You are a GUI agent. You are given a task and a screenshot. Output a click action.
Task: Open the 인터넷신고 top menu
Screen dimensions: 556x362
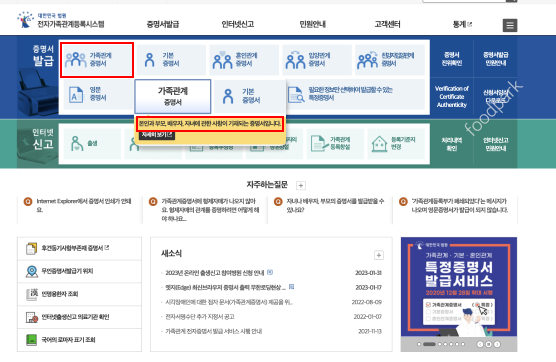[238, 24]
